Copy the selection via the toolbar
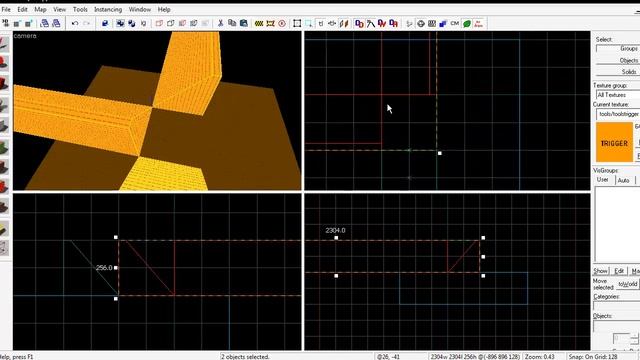This screenshot has height=360, width=640. 232,23
